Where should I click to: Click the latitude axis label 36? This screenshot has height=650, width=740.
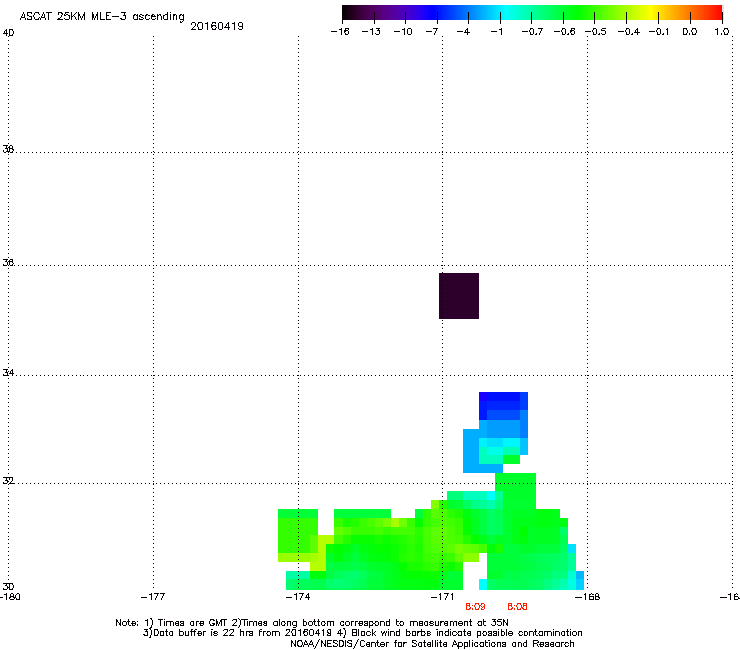point(8,262)
